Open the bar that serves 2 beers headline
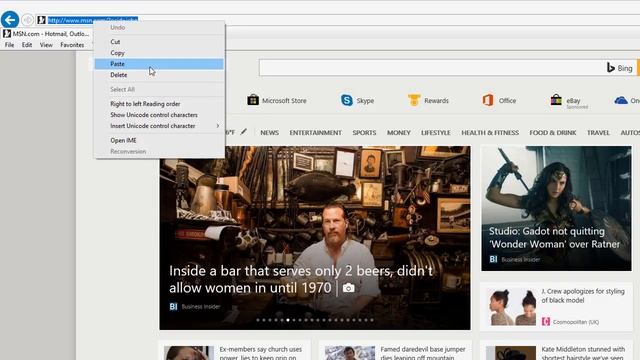 point(301,279)
